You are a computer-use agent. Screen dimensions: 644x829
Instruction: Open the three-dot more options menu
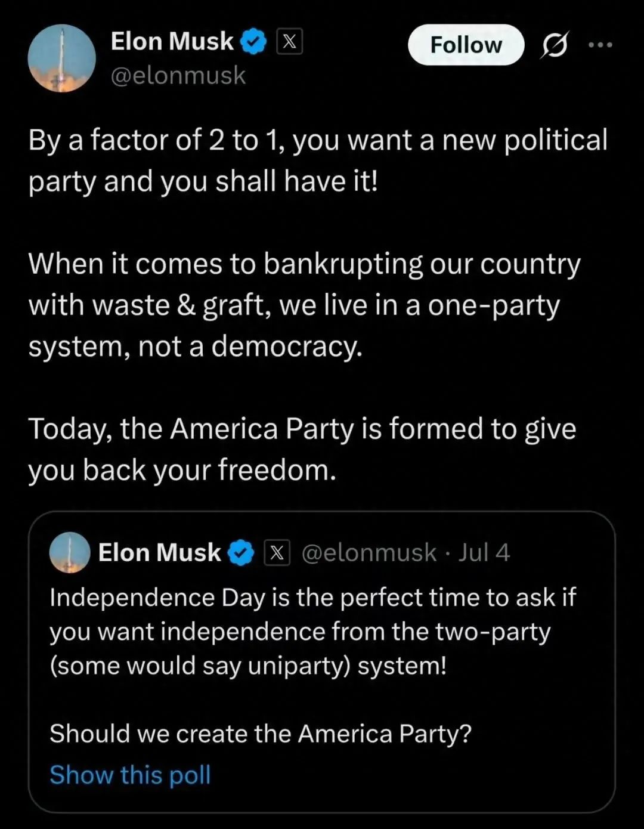pyautogui.click(x=600, y=45)
